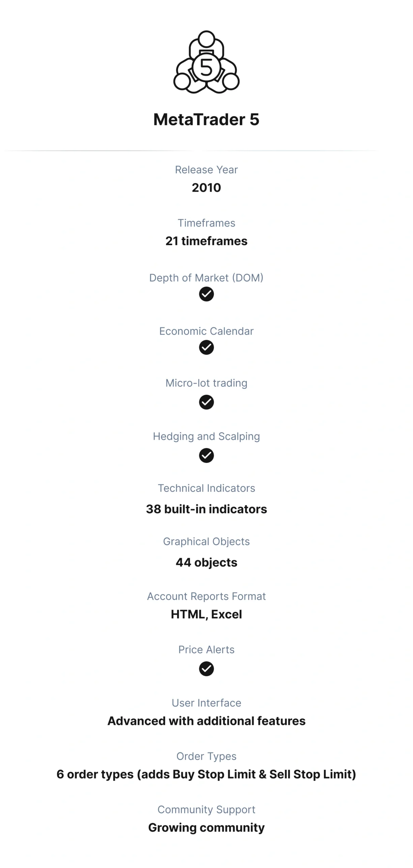Click the Micro-lot trading checkmark icon
Viewport: 413px width, 868px height.
point(206,402)
